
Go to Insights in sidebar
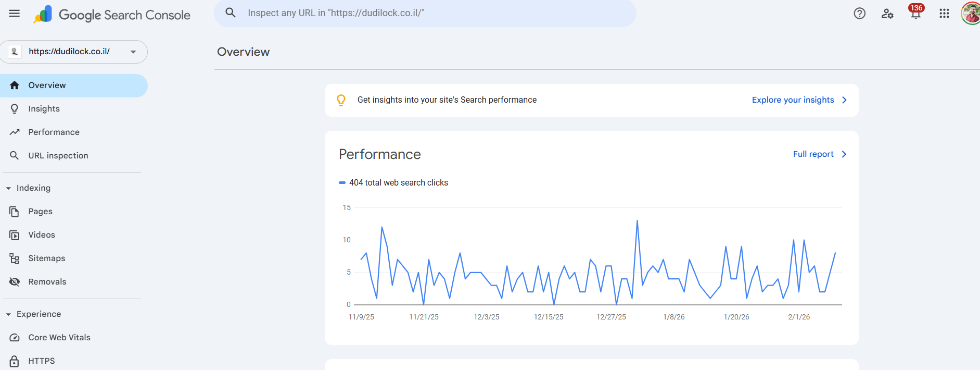tap(44, 109)
